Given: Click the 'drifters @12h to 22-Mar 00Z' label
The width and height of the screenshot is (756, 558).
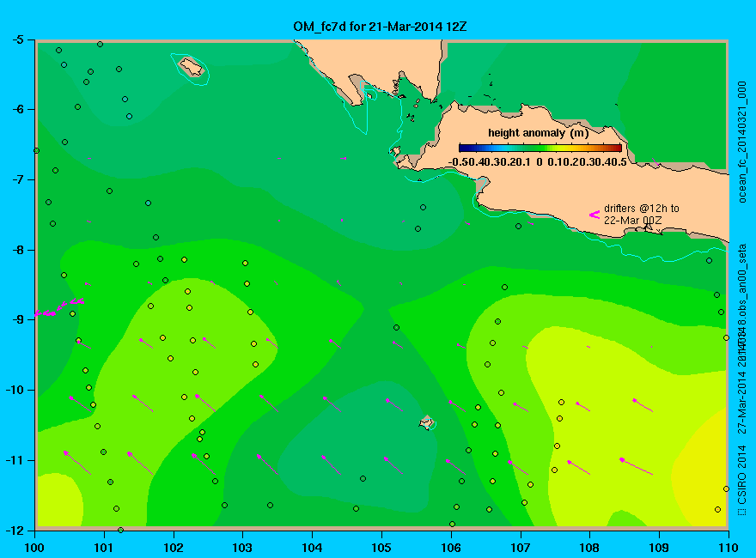Looking at the screenshot, I should [x=641, y=215].
